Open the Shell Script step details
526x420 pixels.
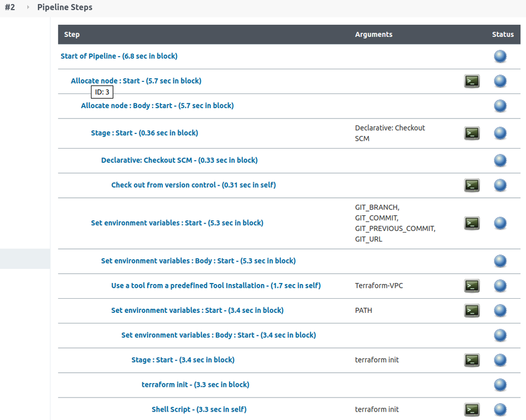pos(199,409)
